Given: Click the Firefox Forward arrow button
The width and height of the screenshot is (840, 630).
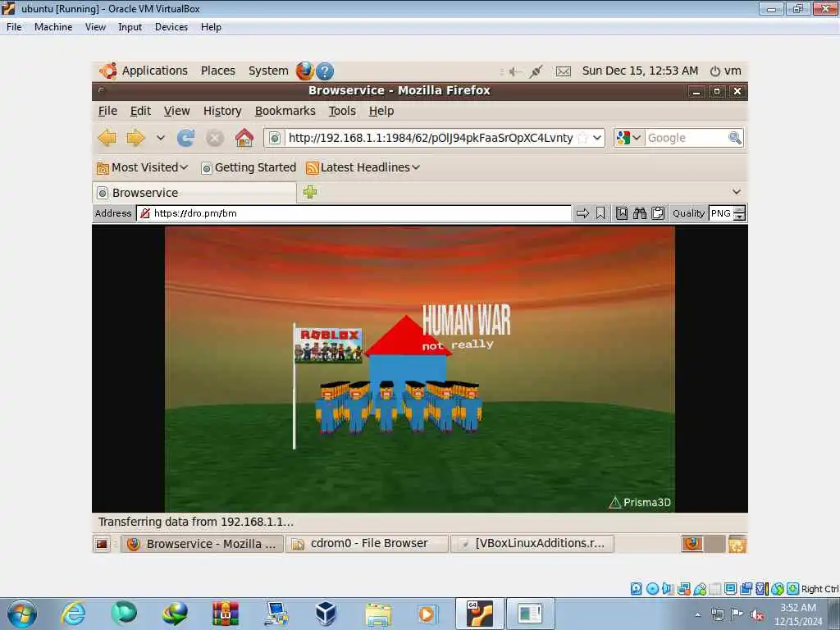Looking at the screenshot, I should tap(135, 138).
